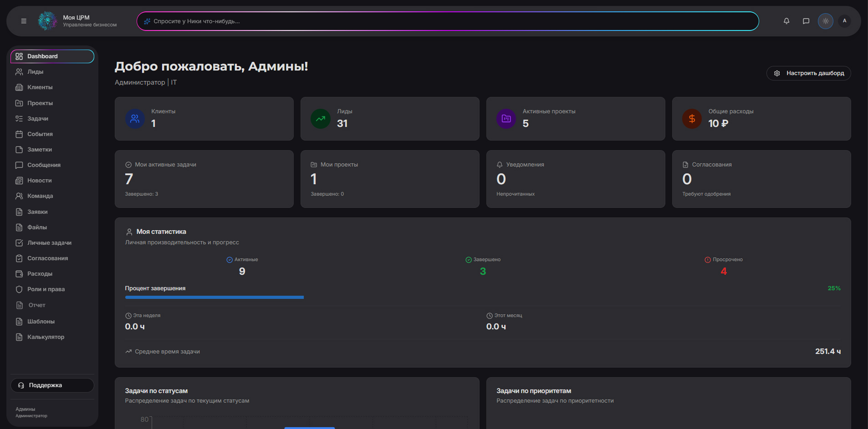The height and width of the screenshot is (429, 868).
Task: Open the user avatar menu
Action: click(x=844, y=21)
